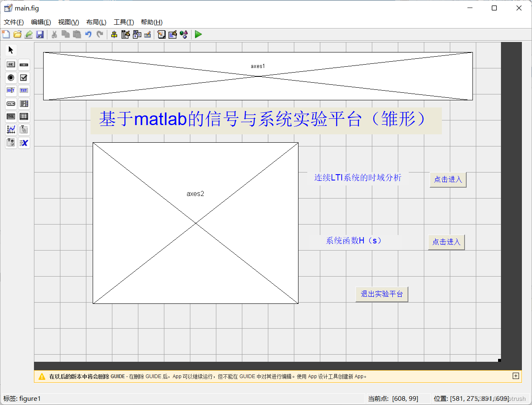Maximize the main.fig window
532x405 pixels.
click(494, 8)
